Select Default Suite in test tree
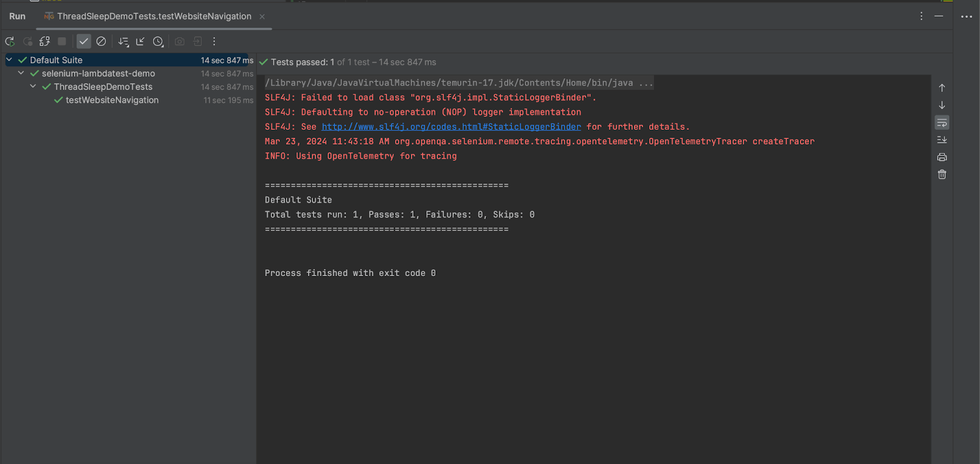 pyautogui.click(x=56, y=60)
